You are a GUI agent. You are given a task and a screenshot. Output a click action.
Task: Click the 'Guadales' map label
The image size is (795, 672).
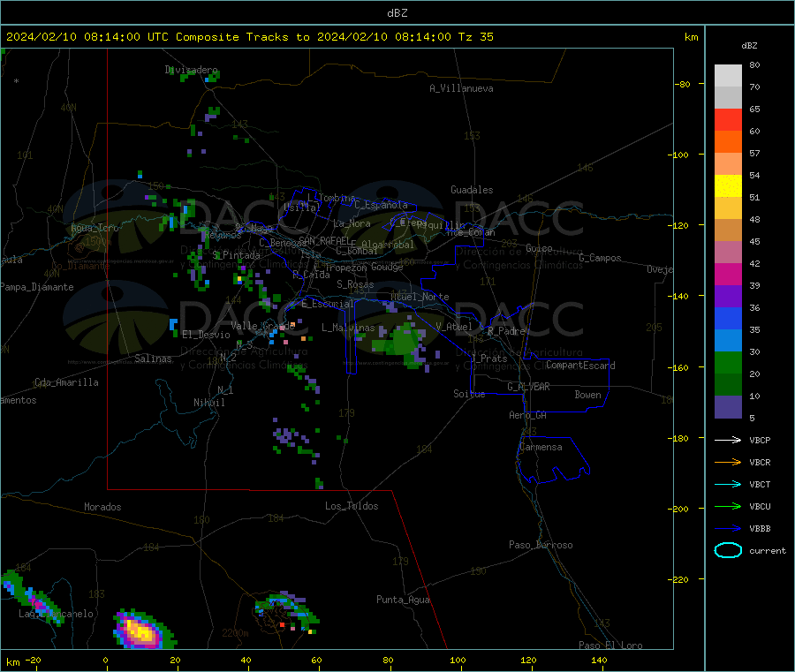472,190
